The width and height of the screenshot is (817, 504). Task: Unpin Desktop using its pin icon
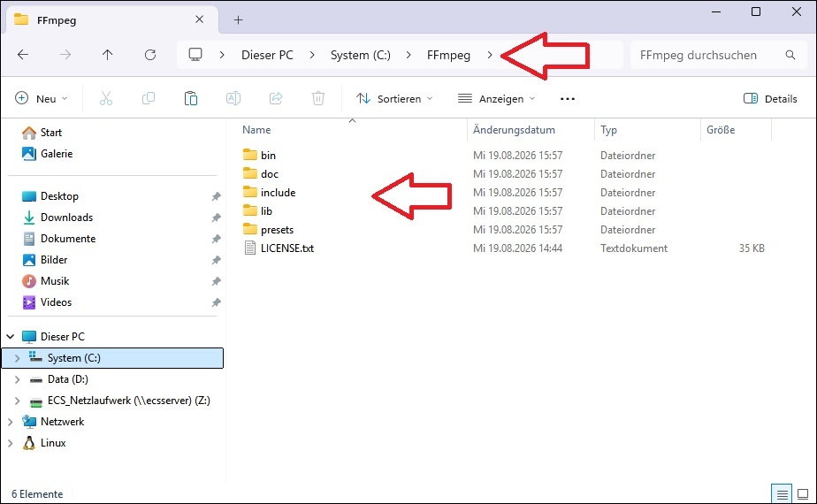[217, 196]
